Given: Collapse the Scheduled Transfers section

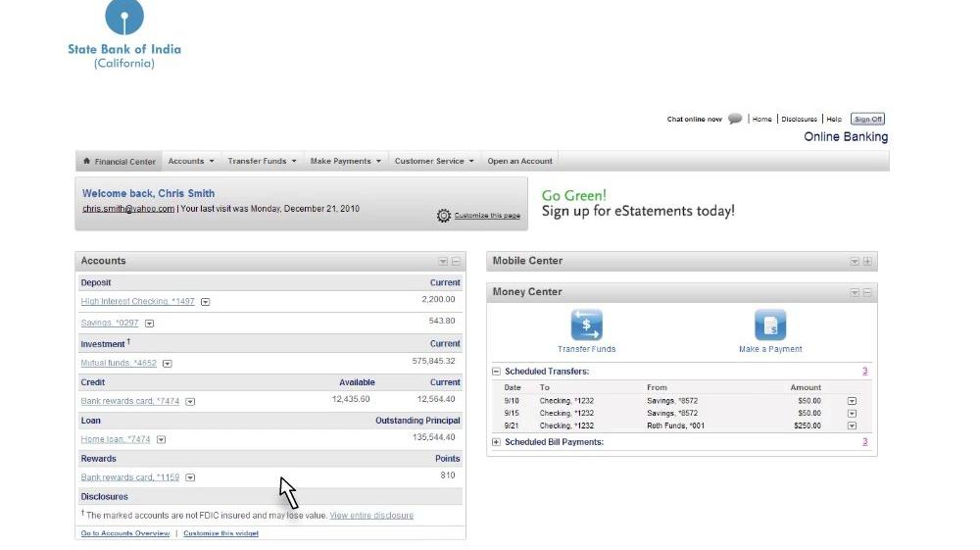Looking at the screenshot, I should [496, 372].
